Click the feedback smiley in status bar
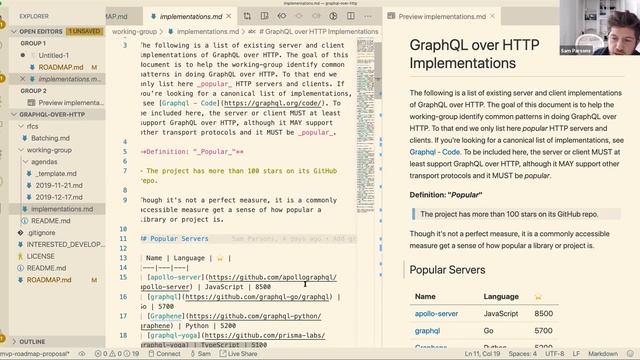 (x=630, y=354)
